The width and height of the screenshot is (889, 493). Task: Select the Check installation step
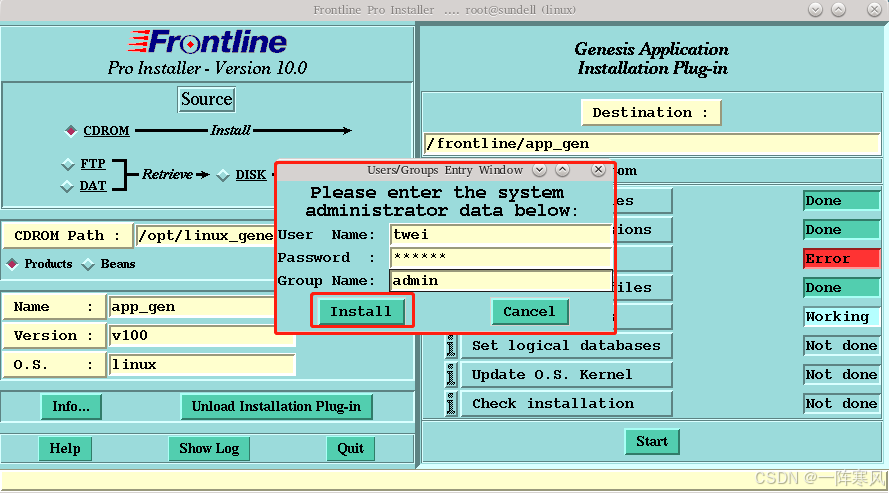coord(566,404)
